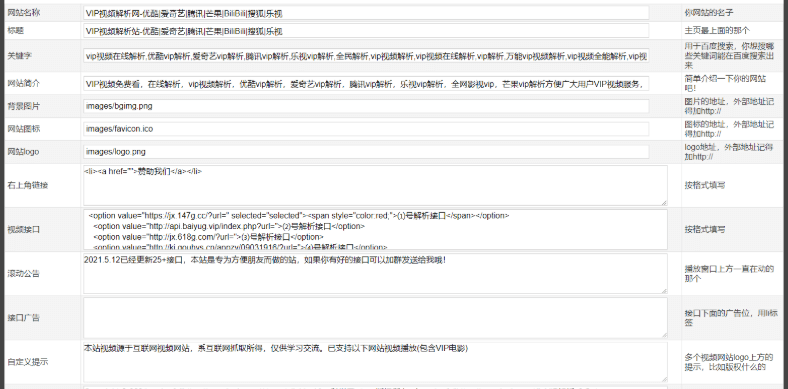Click the 按格式填写 hint beside 右上角链接
The height and width of the screenshot is (389, 788).
point(705,185)
